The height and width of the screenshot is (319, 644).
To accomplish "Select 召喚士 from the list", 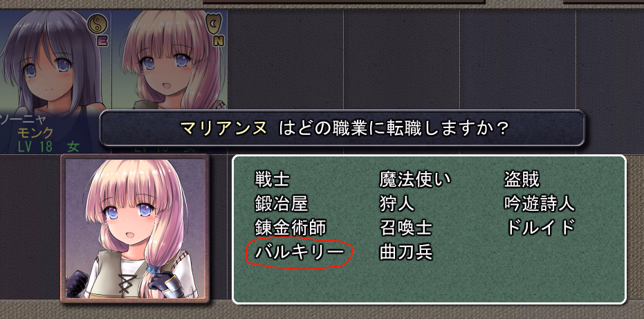I will coord(406,228).
